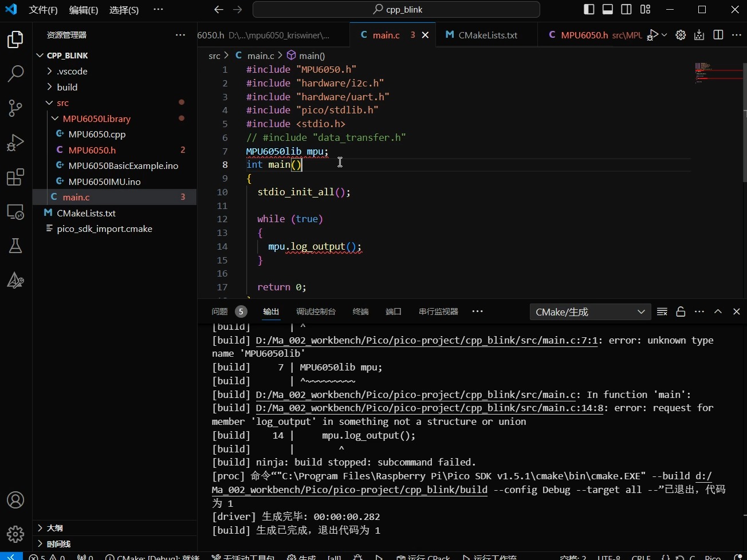Open the Extensions view

pyautogui.click(x=15, y=177)
